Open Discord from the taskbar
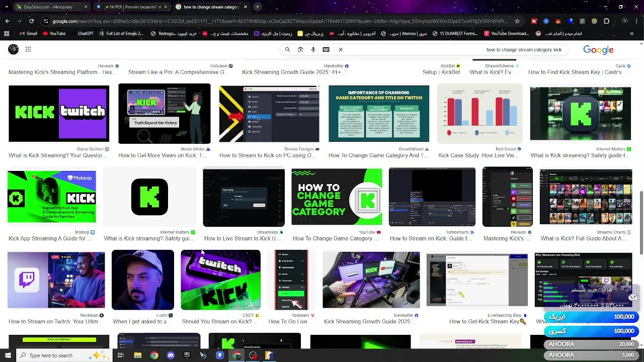Screen dimensions: 644x362 click(171, 355)
